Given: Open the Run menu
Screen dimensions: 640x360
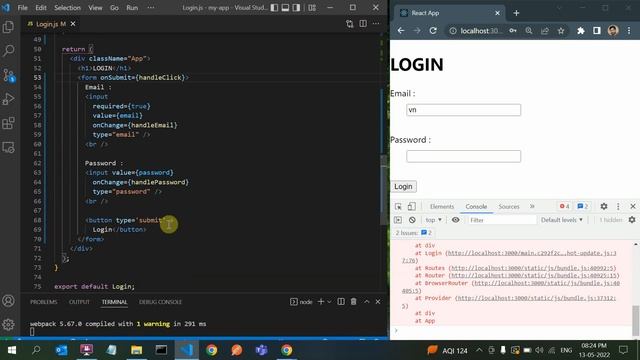Looking at the screenshot, I should pyautogui.click(x=132, y=8).
